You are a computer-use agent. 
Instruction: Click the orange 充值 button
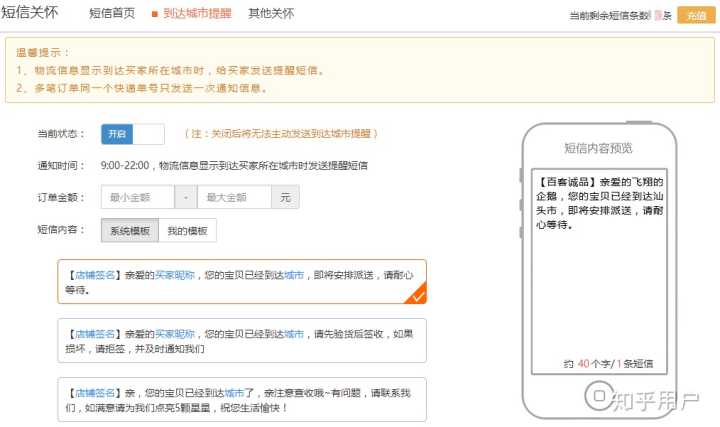pyautogui.click(x=696, y=15)
